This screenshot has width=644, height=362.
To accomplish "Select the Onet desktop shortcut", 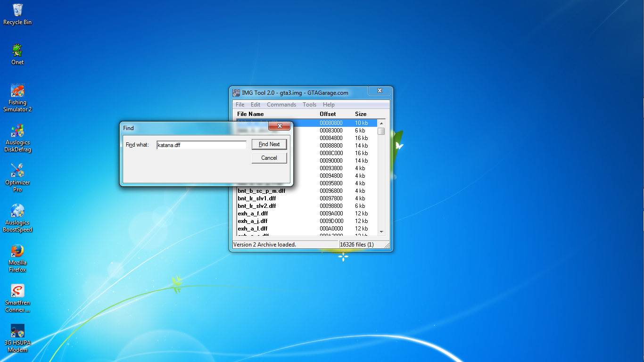I will [x=17, y=54].
